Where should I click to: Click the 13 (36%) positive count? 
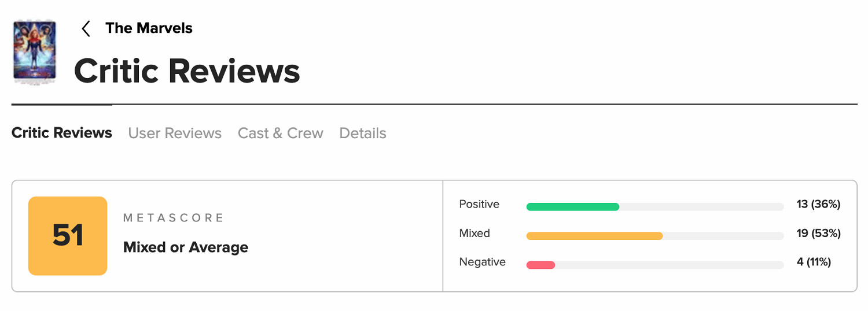coord(818,204)
